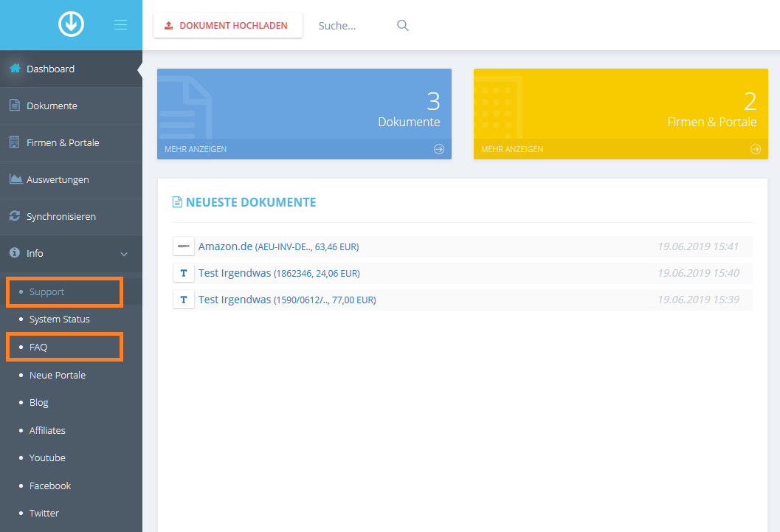Open the Dokumente menu item
The height and width of the screenshot is (532, 780).
[x=71, y=106]
